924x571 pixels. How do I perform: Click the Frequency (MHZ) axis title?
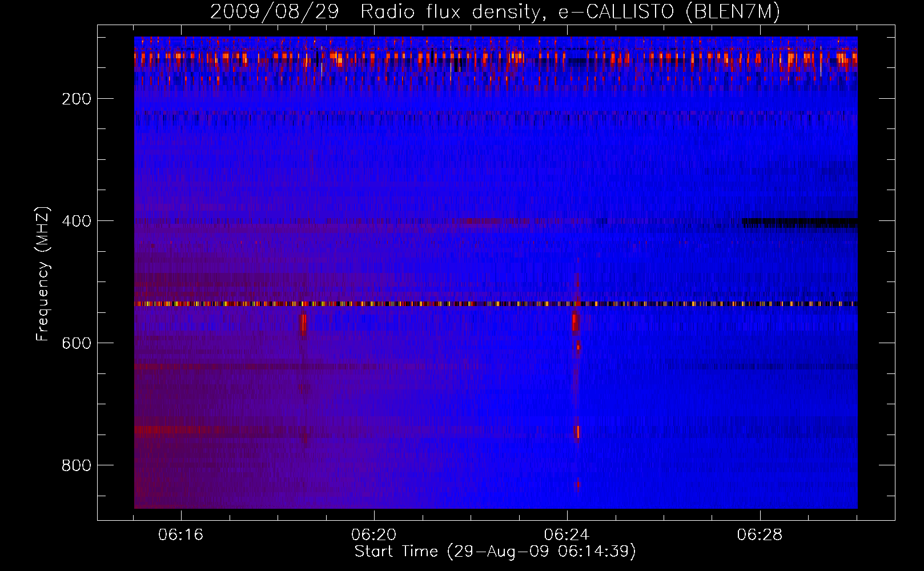click(x=43, y=274)
